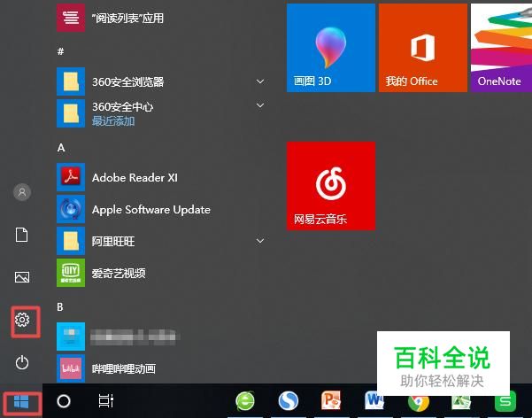532x418 pixels.
Task: Open the 阿里旺旺 folder icon
Action: point(71,241)
